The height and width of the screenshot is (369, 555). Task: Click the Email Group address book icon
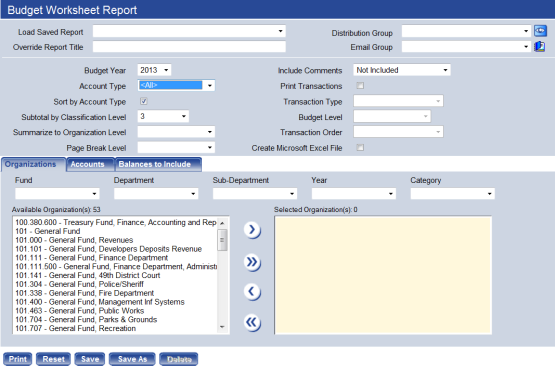pos(540,46)
